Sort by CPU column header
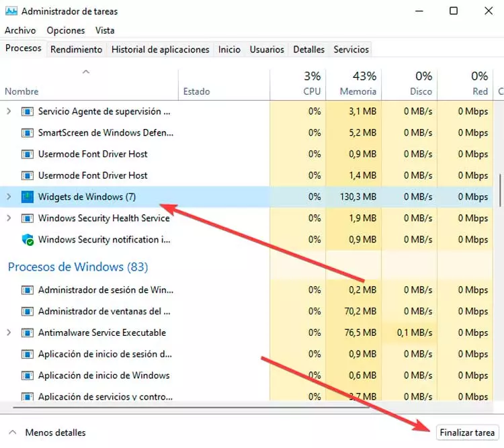This screenshot has height=448, width=504. (298, 83)
